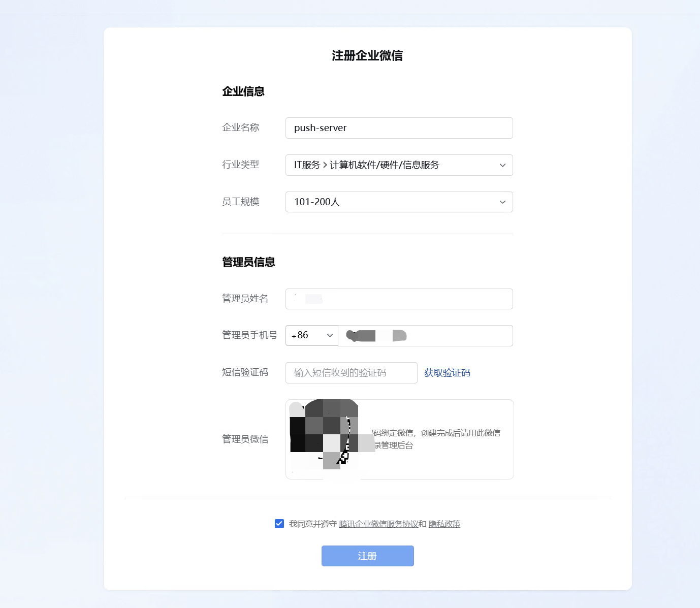Expand the 员工规模 101-200人 dropdown
Viewport: 700px width, 608px height.
399,202
